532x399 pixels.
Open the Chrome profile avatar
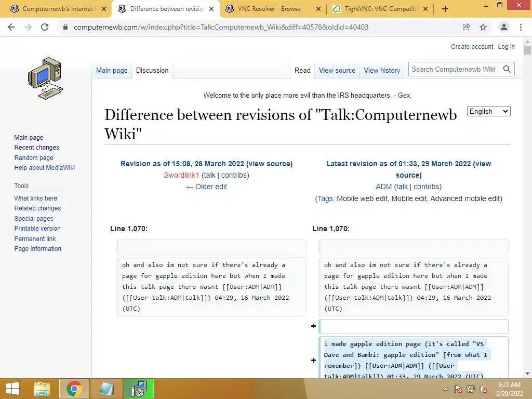pyautogui.click(x=504, y=27)
